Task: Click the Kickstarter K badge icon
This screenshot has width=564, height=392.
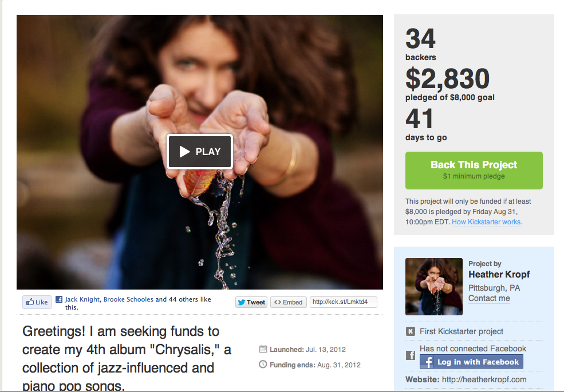Action: coord(411,331)
